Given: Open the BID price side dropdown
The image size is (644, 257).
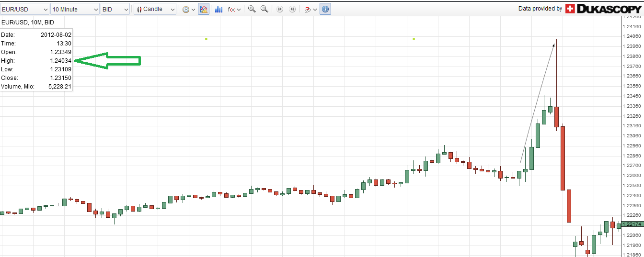Looking at the screenshot, I should coord(115,9).
